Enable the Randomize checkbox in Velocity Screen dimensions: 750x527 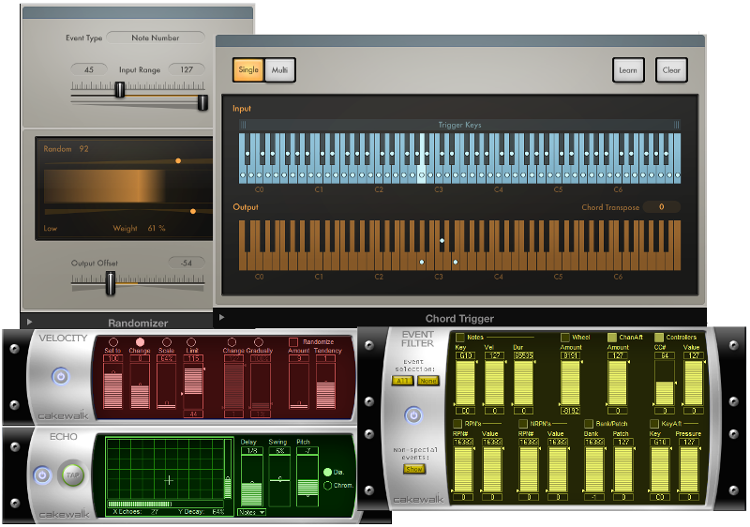pos(293,342)
